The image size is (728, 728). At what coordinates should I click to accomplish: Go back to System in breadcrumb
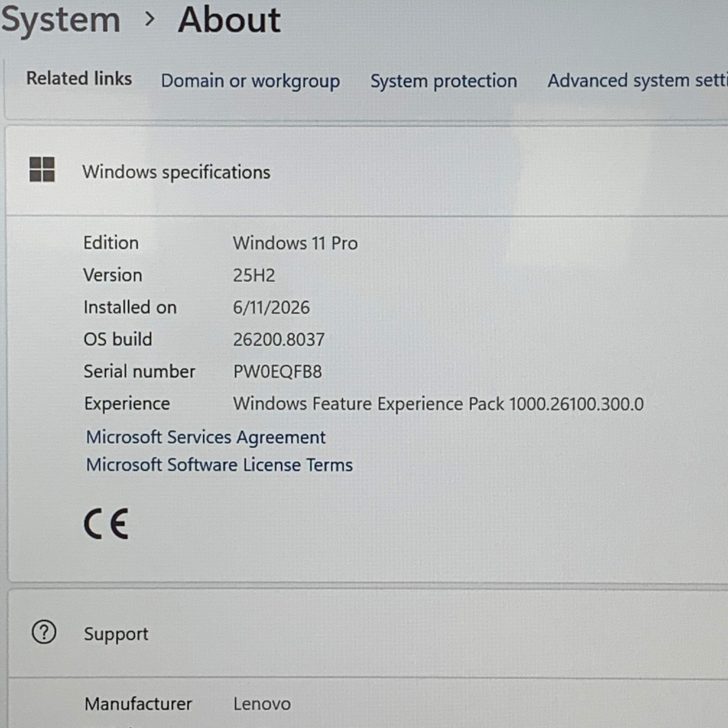tap(61, 20)
